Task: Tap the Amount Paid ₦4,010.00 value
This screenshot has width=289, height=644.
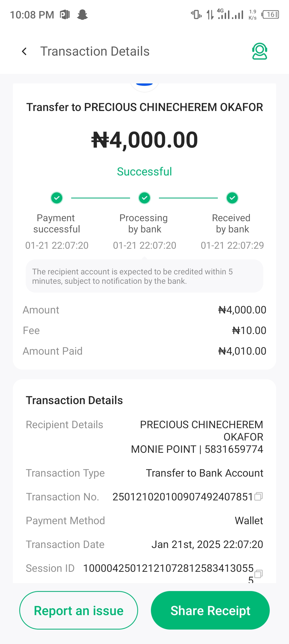Action: [x=242, y=351]
